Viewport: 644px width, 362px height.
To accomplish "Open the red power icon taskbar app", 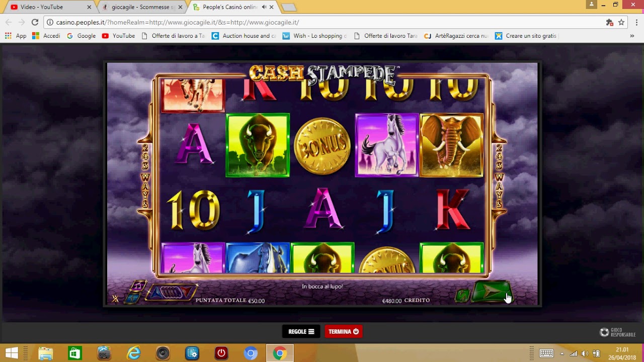I will [221, 353].
